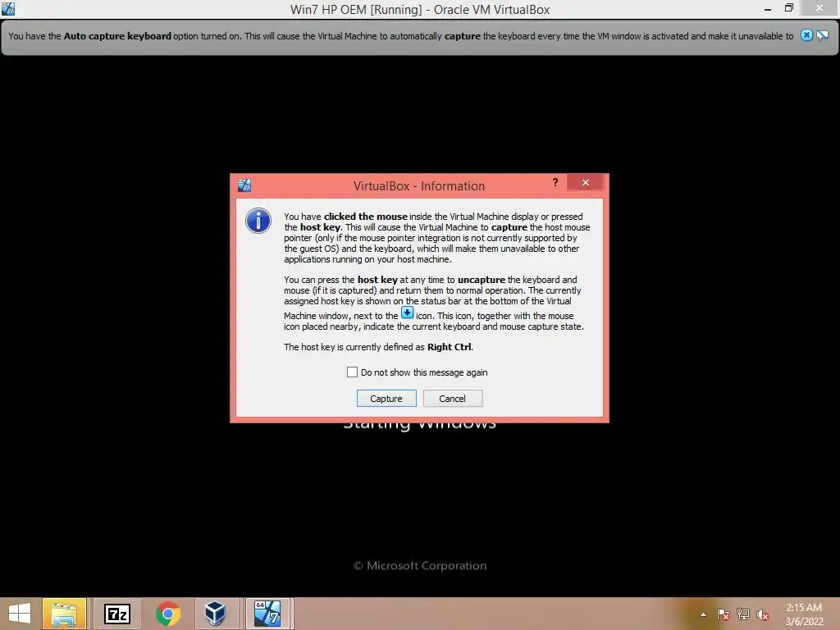The height and width of the screenshot is (630, 840).
Task: Click the Right Ctrl host key text
Action: 449,347
